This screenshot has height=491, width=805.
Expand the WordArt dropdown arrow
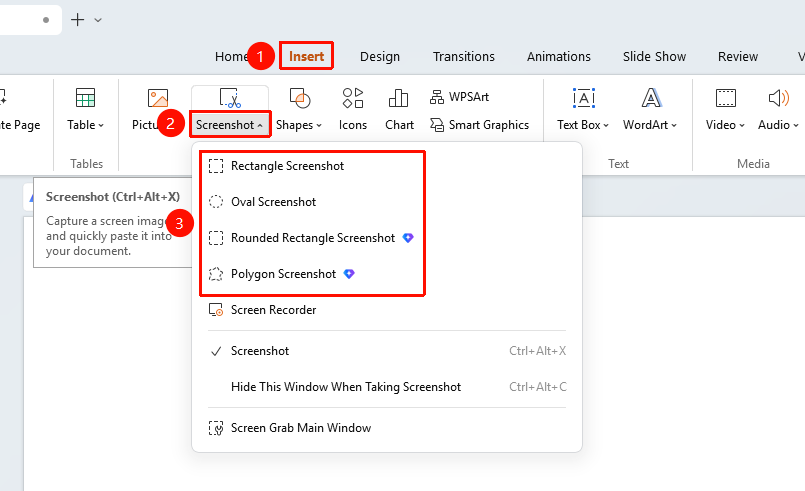674,125
